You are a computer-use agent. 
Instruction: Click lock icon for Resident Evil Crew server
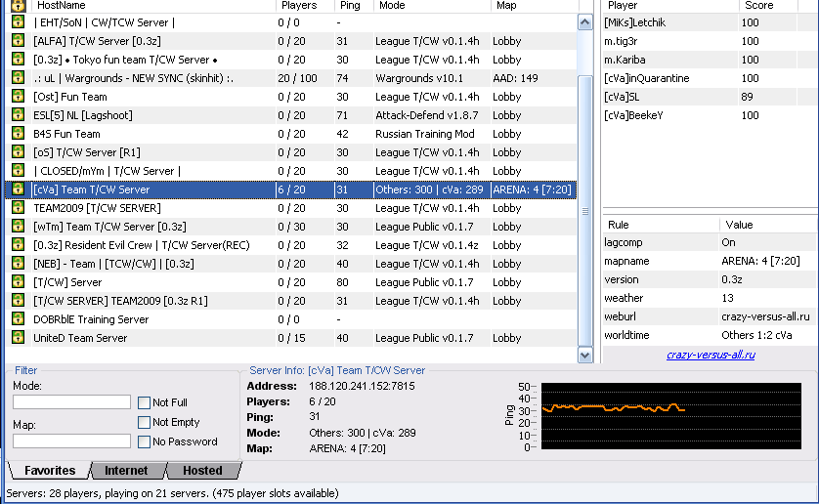pos(19,244)
